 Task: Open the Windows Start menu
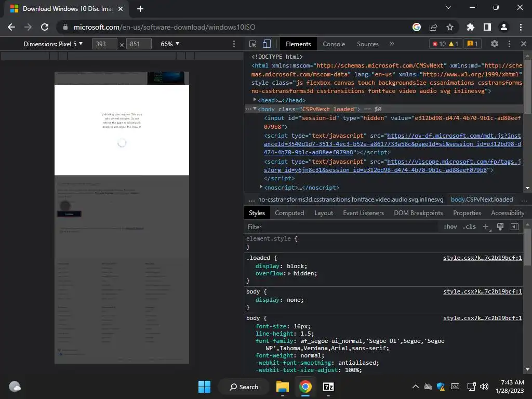tap(204, 387)
